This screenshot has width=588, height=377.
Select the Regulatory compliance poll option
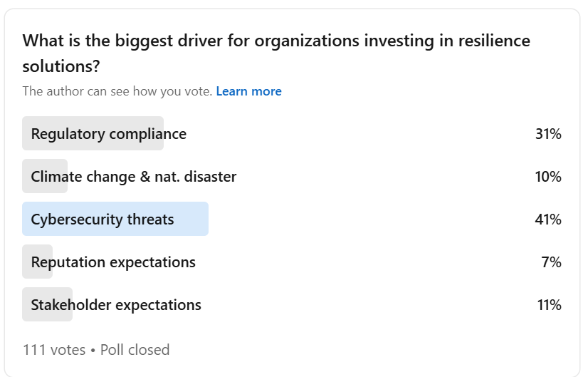tap(108, 134)
